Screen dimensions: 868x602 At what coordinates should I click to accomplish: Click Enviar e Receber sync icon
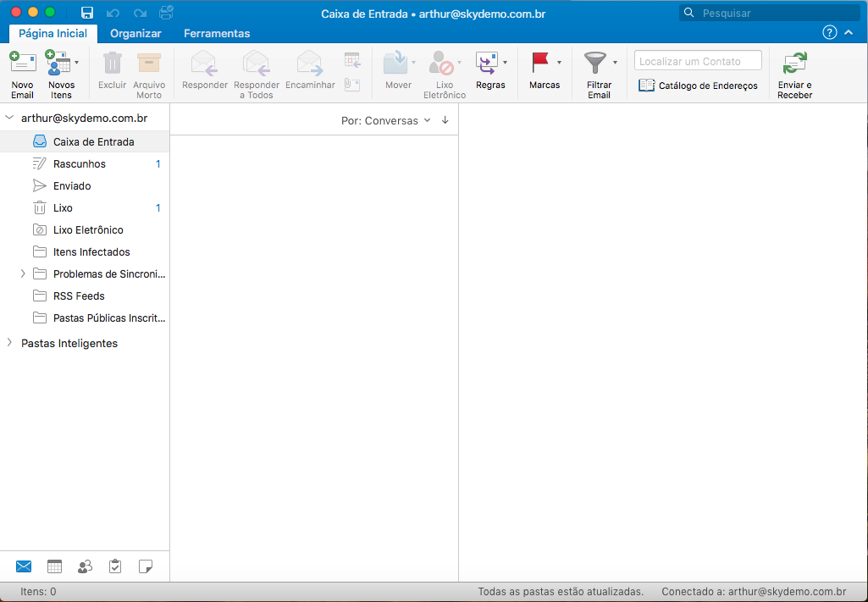pos(794,64)
